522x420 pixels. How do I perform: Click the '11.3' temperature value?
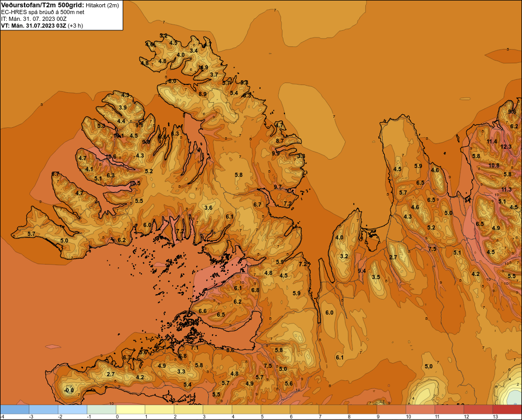pos(506,189)
